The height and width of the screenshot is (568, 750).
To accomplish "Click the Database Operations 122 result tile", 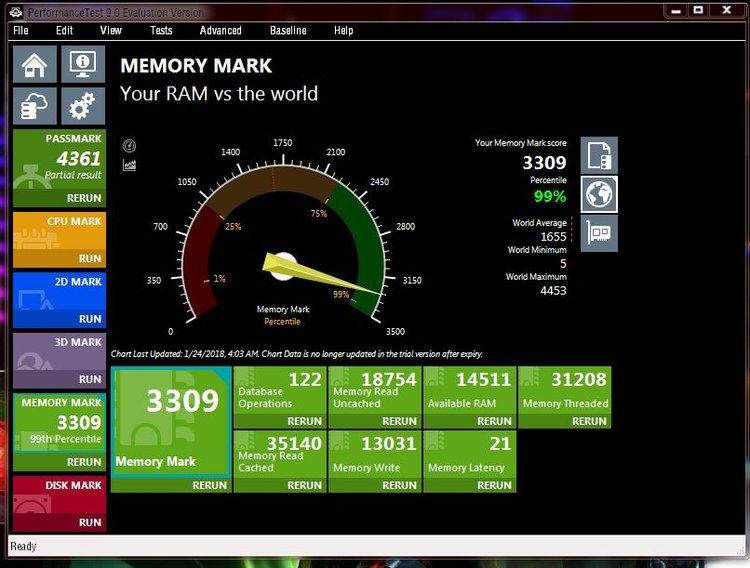I will 280,390.
